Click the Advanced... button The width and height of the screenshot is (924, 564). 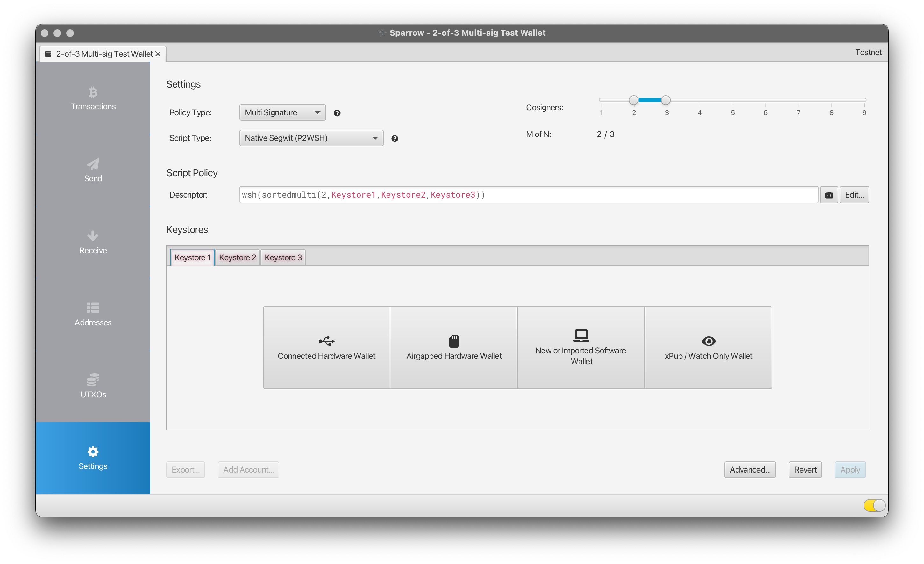tap(750, 469)
